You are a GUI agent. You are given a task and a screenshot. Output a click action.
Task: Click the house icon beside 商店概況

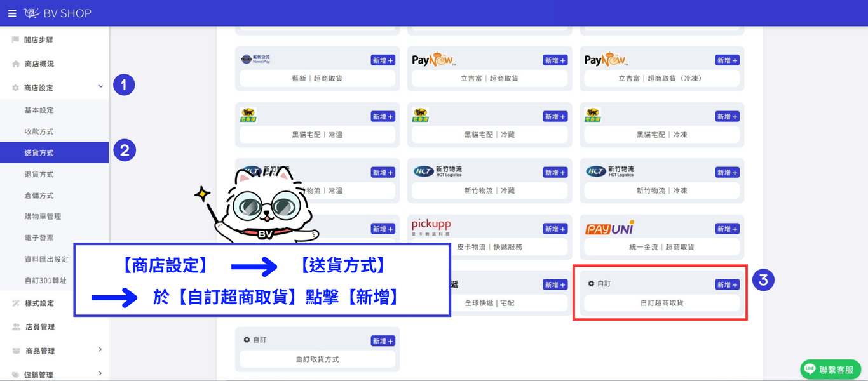(x=16, y=64)
